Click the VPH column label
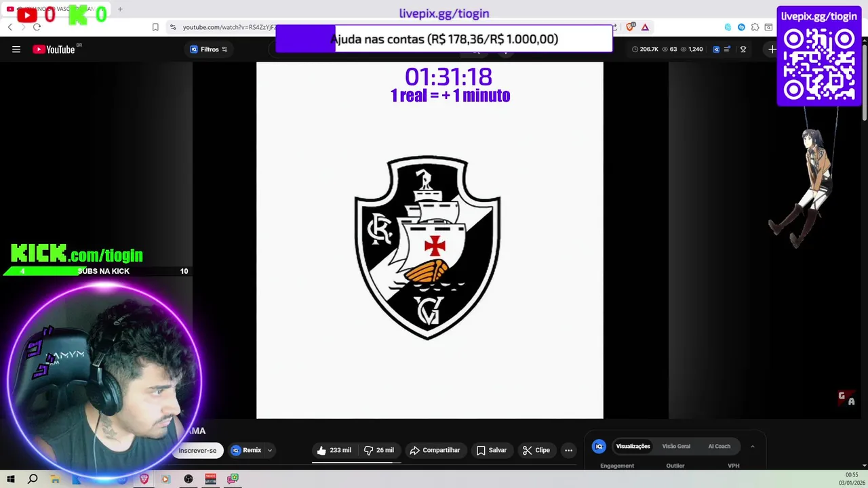The width and height of the screenshot is (868, 488). coord(733,466)
